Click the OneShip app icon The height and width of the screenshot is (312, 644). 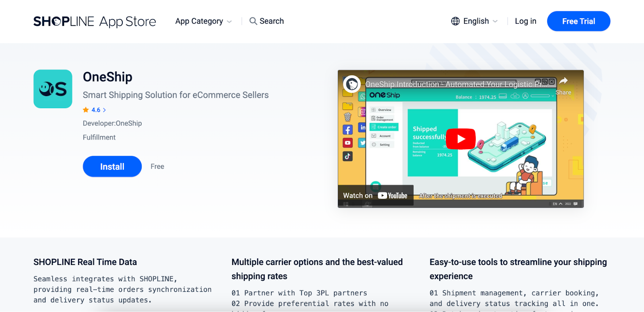[53, 89]
